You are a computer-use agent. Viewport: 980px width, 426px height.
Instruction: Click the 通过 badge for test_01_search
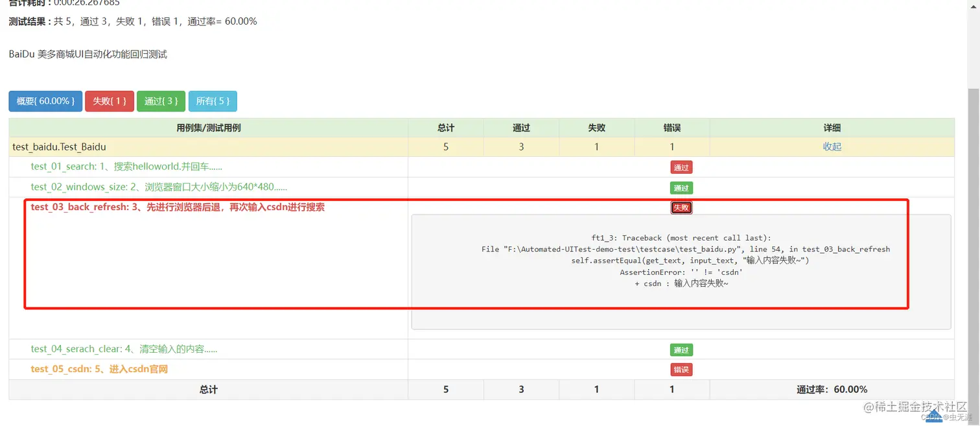click(x=681, y=167)
